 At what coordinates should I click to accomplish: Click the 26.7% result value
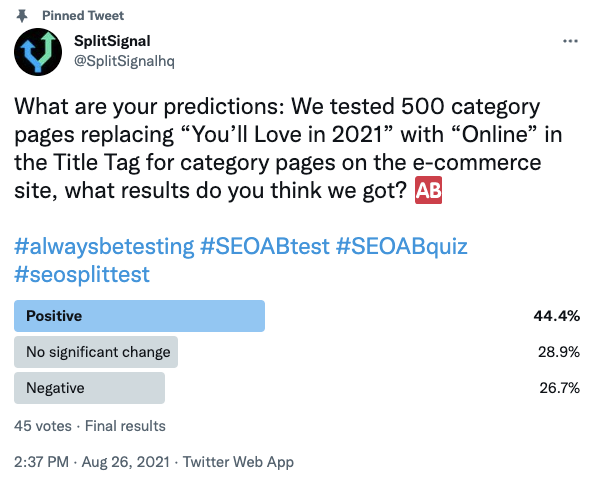(559, 388)
